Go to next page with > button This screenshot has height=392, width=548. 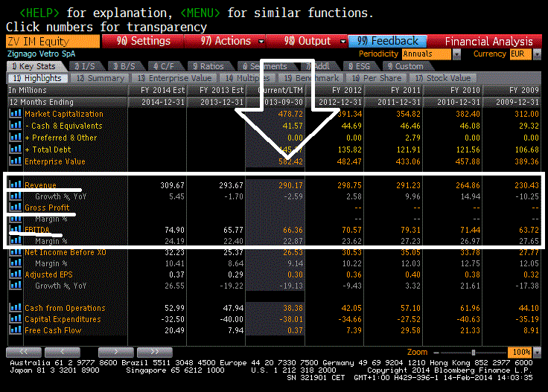tap(116, 352)
